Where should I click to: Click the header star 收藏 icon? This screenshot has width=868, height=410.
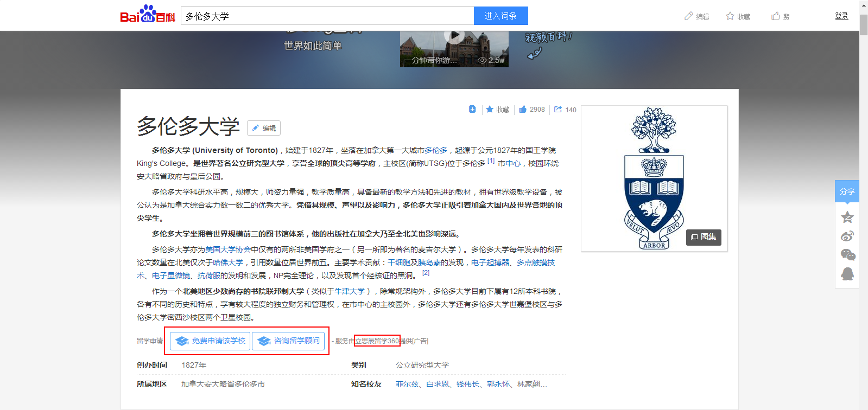pos(730,16)
